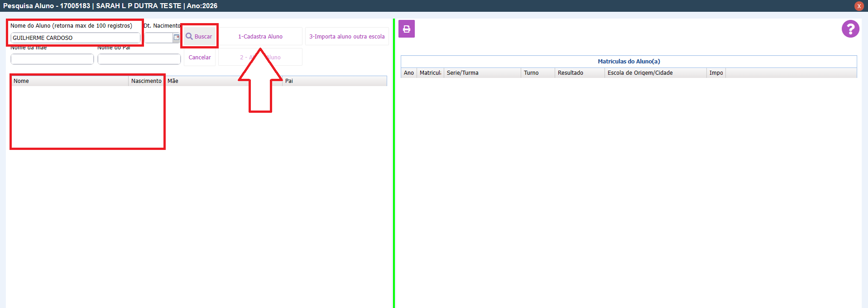Viewport: 868px width, 308px height.
Task: Close the Pesquisa Aluno window
Action: coord(858,6)
